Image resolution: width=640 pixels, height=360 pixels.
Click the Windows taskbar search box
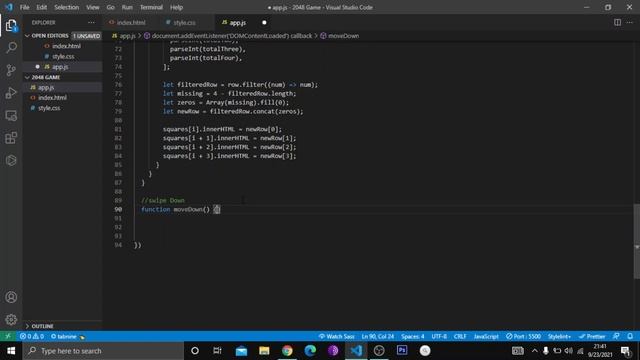coord(103,351)
